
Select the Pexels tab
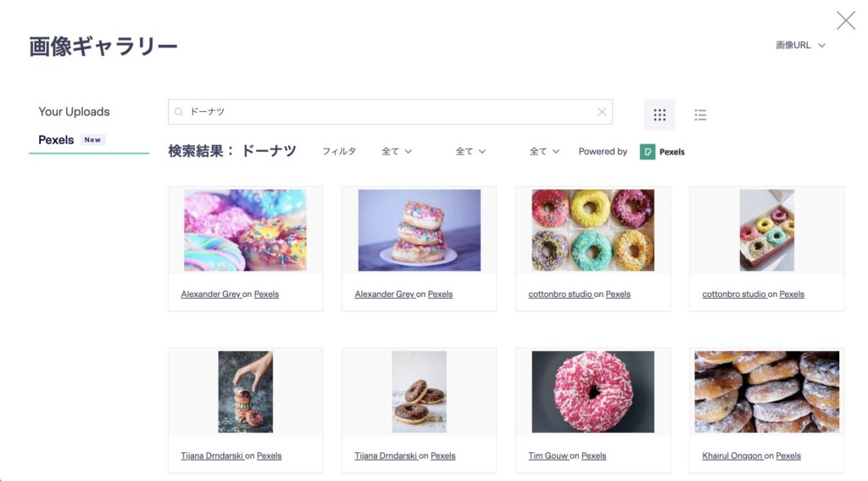57,140
